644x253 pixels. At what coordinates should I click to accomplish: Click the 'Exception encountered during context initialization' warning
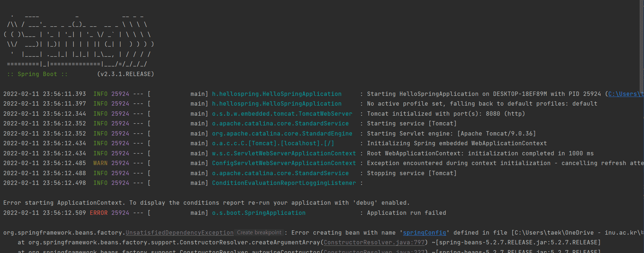[505, 163]
